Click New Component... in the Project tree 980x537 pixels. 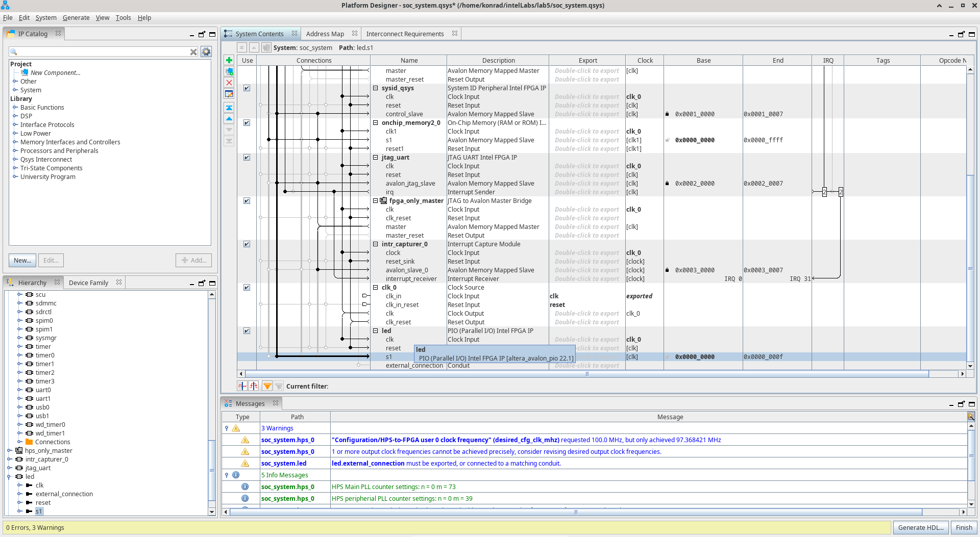click(x=55, y=73)
